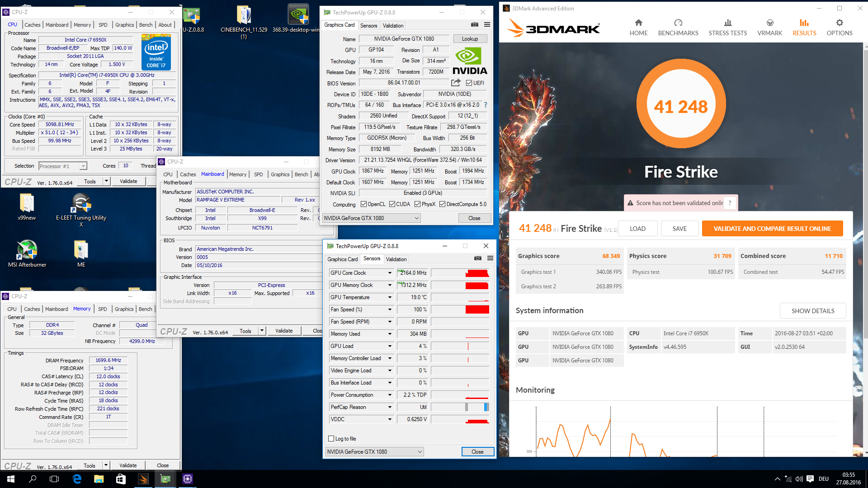Switch to GPU-Z via its taskbar icon
Screen dimensions: 868x488
coord(165,479)
